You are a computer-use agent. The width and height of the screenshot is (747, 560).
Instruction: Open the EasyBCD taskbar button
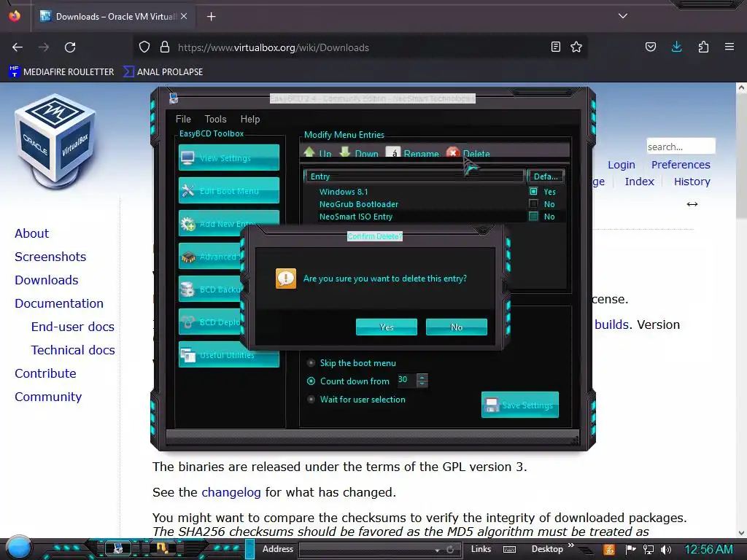tap(117, 548)
